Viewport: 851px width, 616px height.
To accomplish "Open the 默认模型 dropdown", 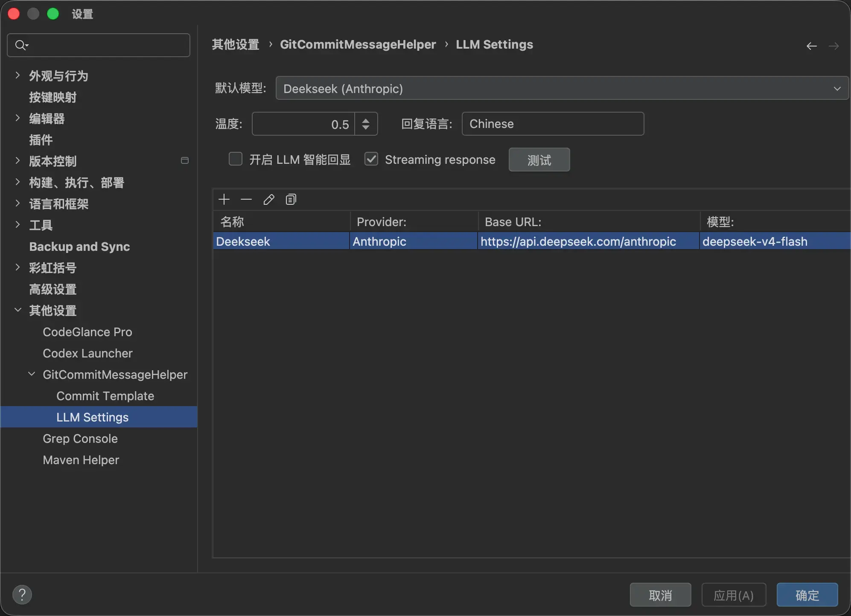I will (x=562, y=88).
